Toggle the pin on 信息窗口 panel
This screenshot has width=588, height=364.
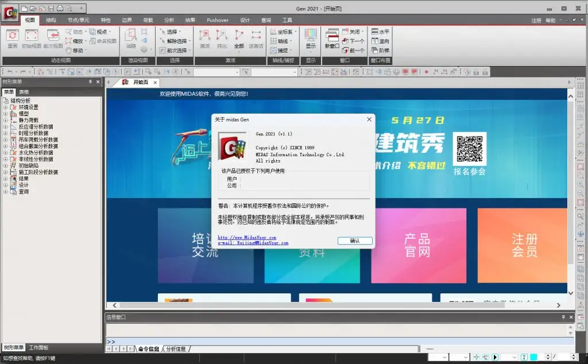[563, 317]
